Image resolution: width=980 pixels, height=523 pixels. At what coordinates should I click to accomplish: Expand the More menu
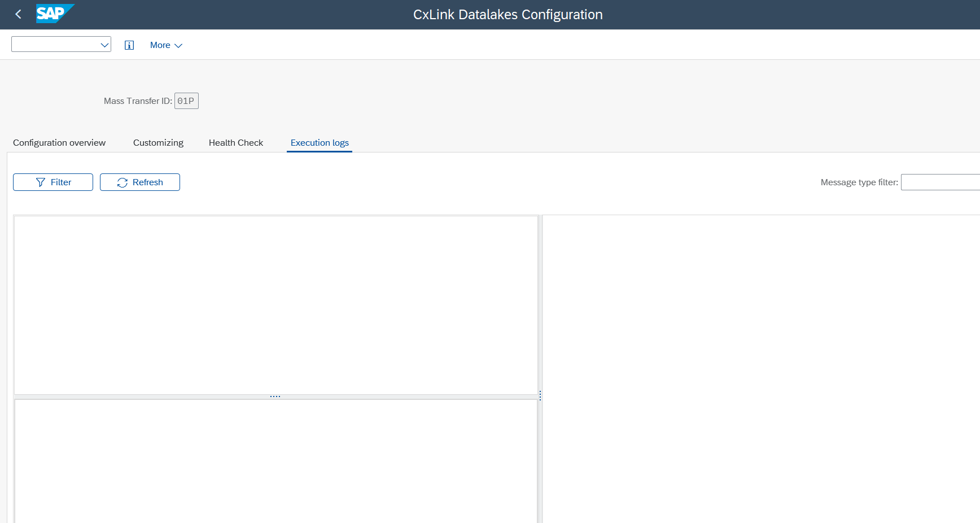tap(166, 45)
